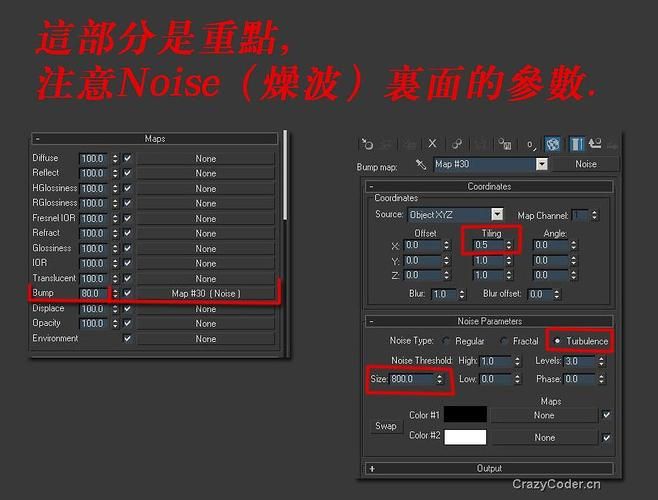Viewport: 658px width, 500px height.
Task: Click the Put to Library icon
Action: pos(505,144)
